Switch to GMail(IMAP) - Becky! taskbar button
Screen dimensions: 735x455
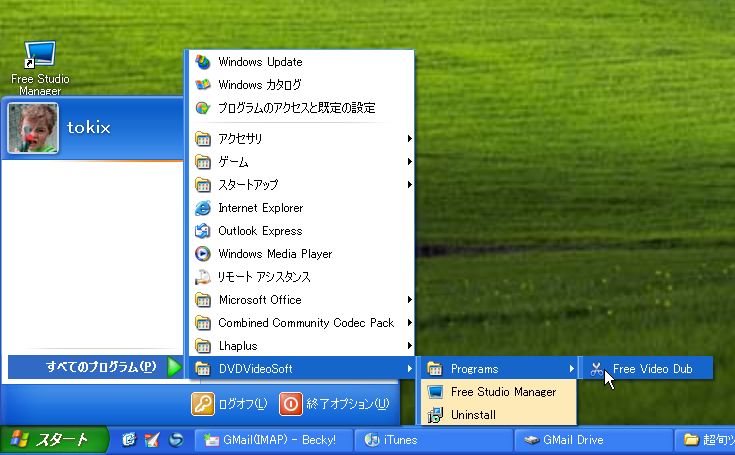tap(273, 440)
